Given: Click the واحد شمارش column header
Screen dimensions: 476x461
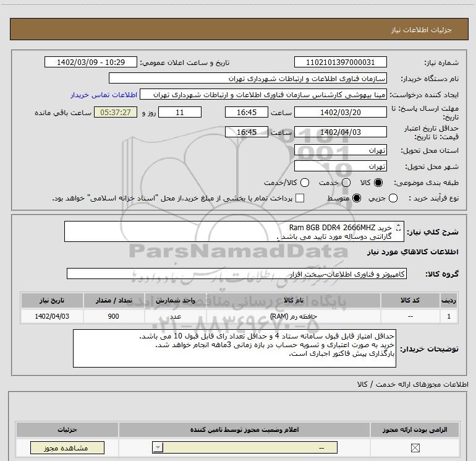Looking at the screenshot, I should (175, 300).
